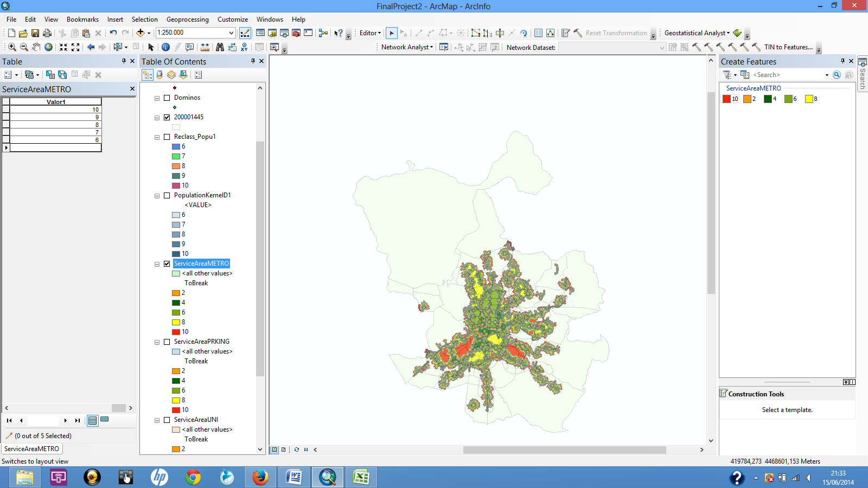Select the ServiceAreaMETRO table tab

(x=32, y=449)
